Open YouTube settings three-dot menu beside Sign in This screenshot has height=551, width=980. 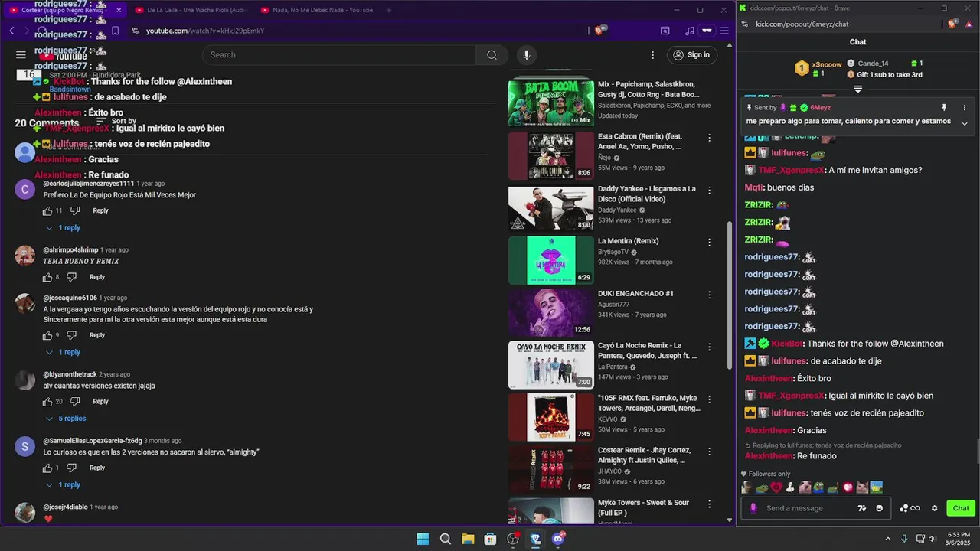click(x=652, y=55)
